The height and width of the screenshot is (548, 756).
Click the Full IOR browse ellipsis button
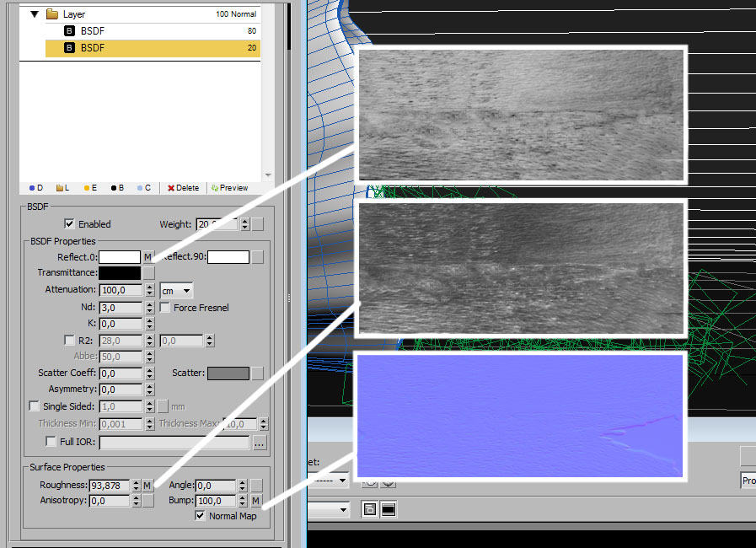pos(260,443)
